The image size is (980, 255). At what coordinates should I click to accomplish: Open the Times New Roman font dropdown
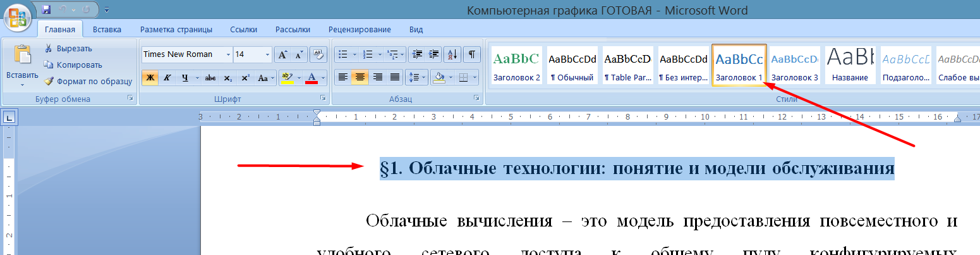pos(227,54)
